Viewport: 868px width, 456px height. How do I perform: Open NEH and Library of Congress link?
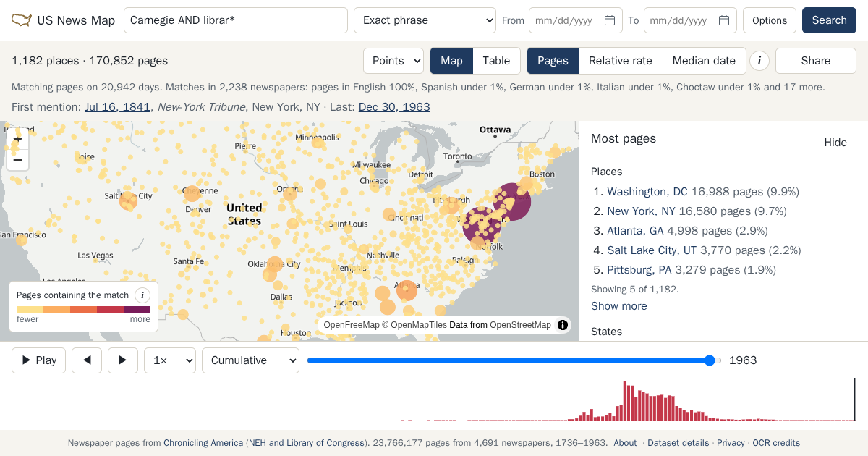pyautogui.click(x=307, y=443)
